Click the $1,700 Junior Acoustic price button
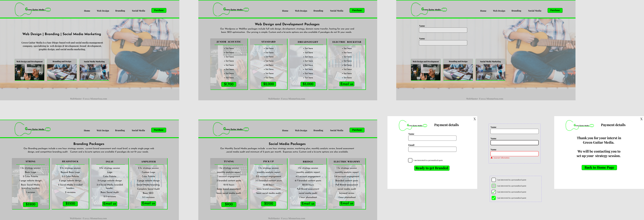The width and height of the screenshot is (644, 220). tap(228, 84)
